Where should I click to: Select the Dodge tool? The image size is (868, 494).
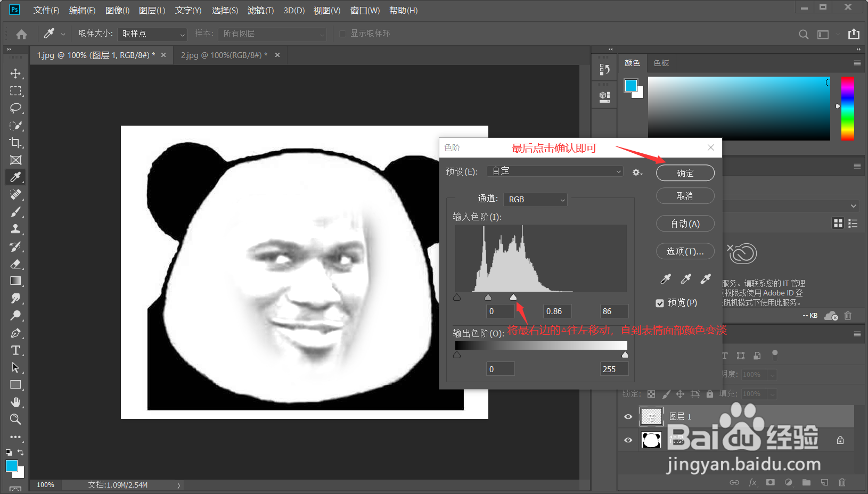click(15, 316)
